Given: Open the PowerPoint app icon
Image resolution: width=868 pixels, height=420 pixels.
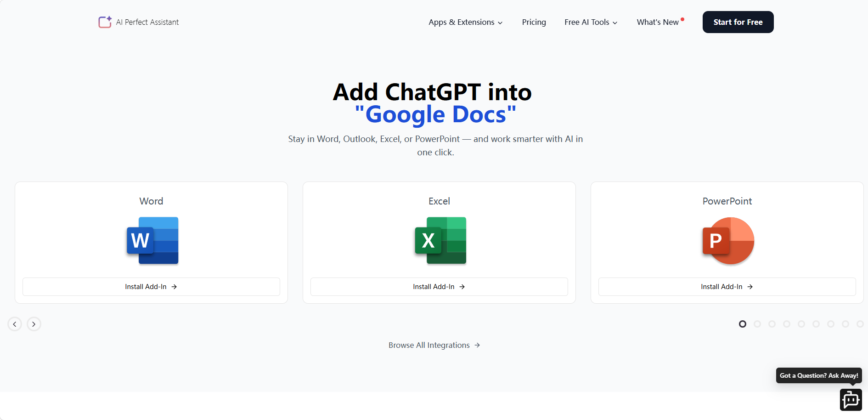Looking at the screenshot, I should 728,240.
